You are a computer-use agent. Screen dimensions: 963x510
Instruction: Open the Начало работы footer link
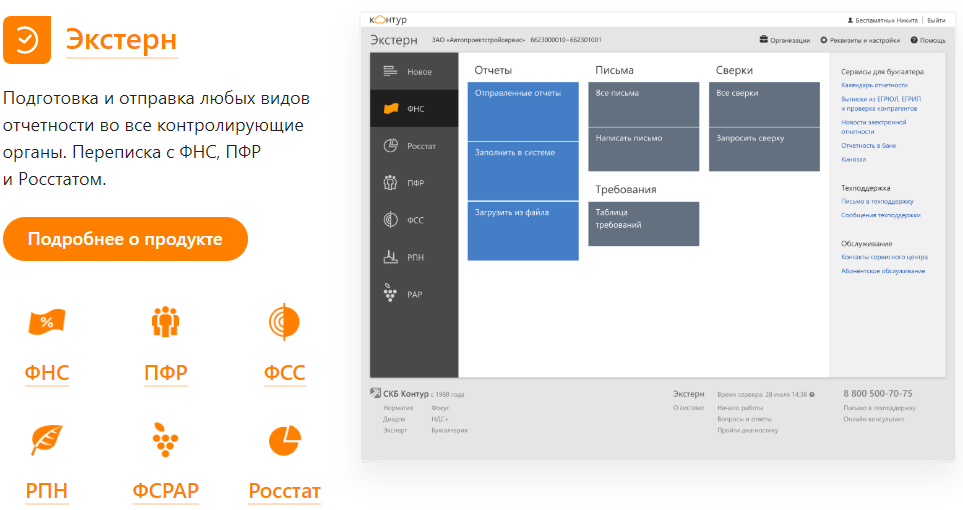[740, 408]
